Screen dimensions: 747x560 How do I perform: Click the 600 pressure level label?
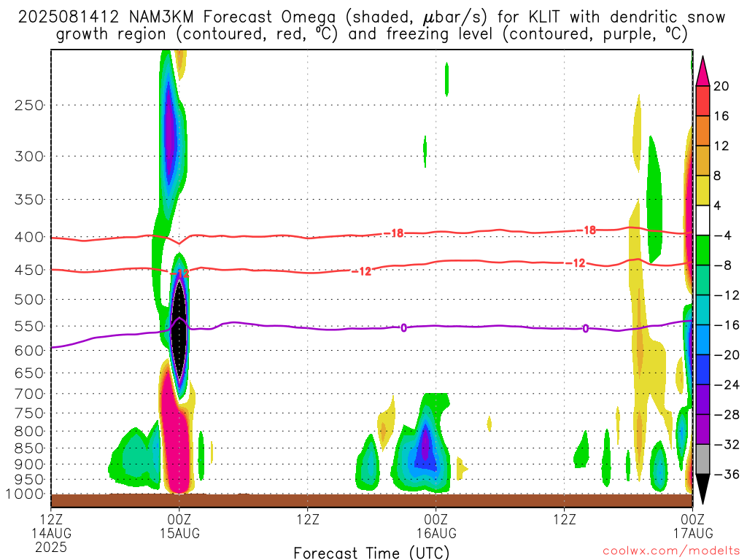[x=29, y=351]
